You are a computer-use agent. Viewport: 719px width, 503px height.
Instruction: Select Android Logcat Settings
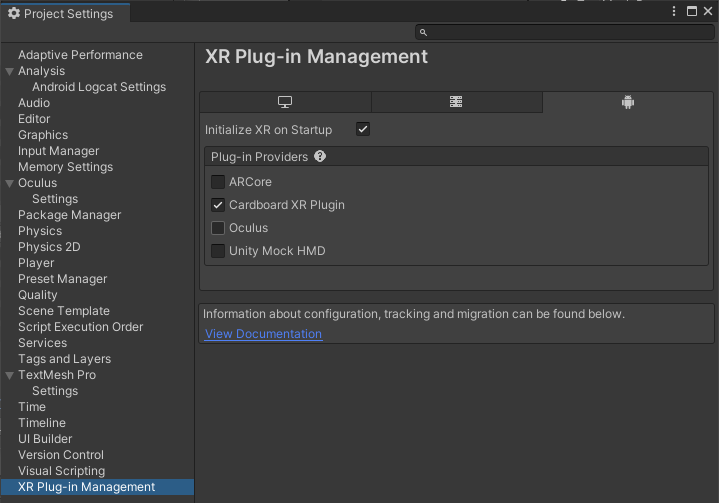[99, 87]
